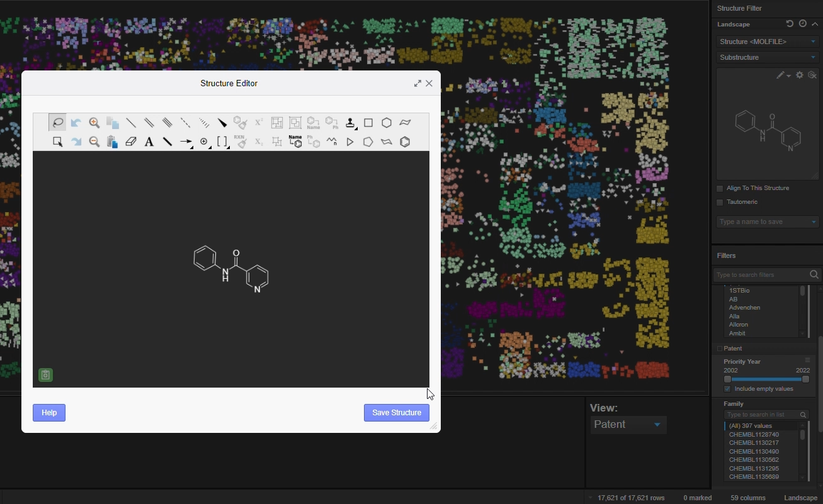Click the Landscape label in status bar

(x=800, y=498)
